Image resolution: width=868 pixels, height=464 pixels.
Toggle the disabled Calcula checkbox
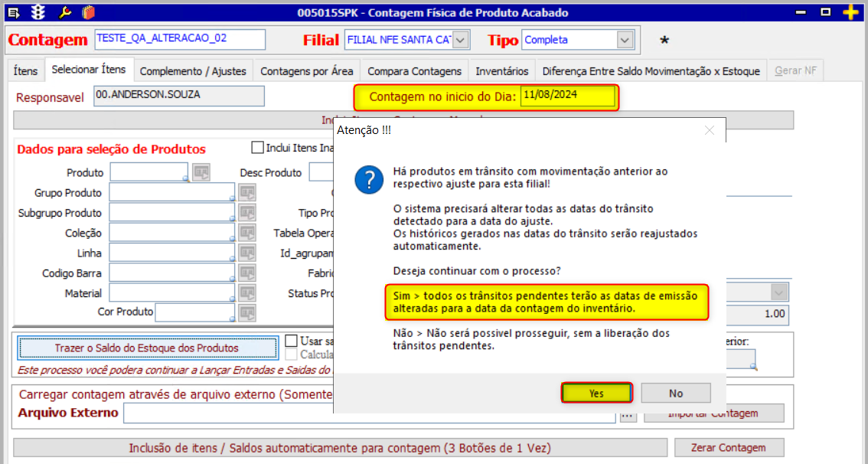(291, 355)
